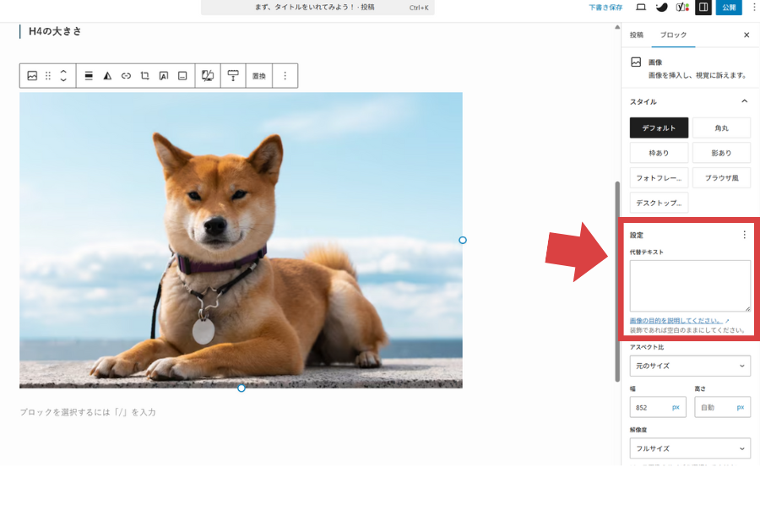The height and width of the screenshot is (532, 760).
Task: Add text over the image
Action: (162, 75)
